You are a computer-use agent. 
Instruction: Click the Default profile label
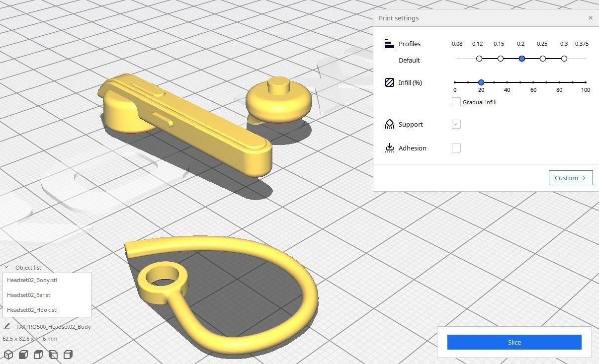(x=409, y=60)
